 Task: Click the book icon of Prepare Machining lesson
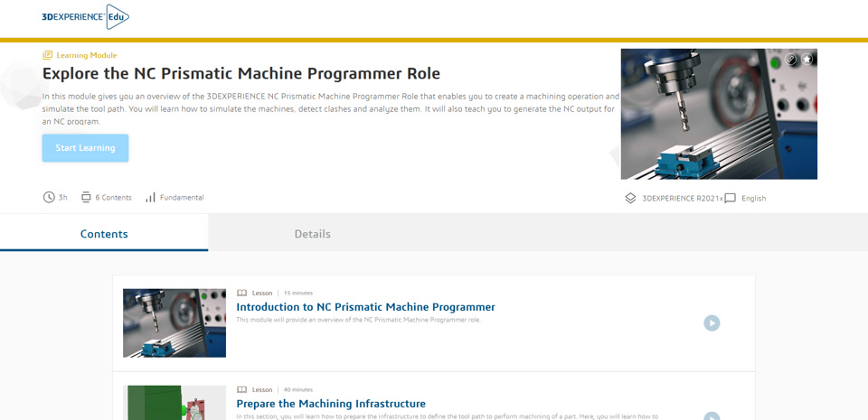(x=241, y=389)
